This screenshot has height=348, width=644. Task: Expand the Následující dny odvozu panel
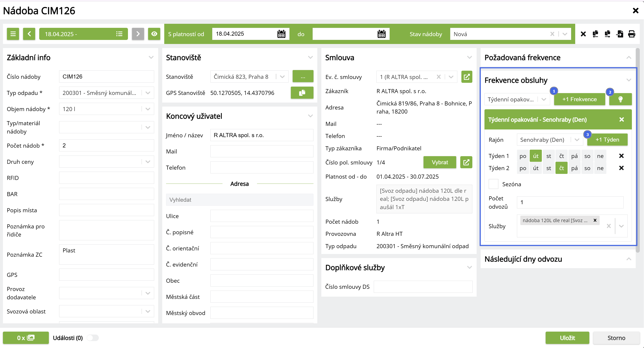coord(629,259)
